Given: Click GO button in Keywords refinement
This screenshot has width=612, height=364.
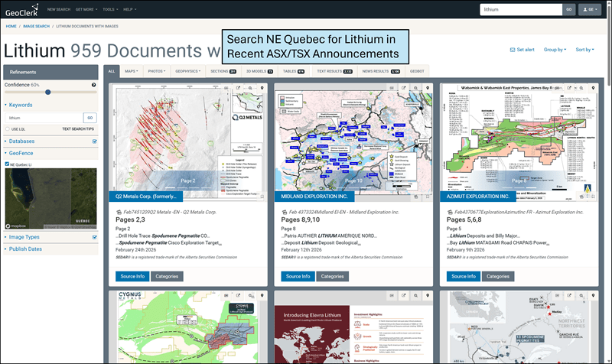Looking at the screenshot, I should [x=90, y=118].
